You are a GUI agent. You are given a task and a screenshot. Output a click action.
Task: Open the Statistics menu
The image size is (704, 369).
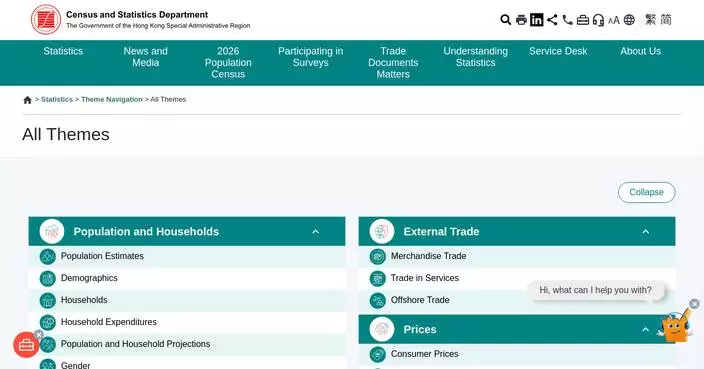(63, 51)
